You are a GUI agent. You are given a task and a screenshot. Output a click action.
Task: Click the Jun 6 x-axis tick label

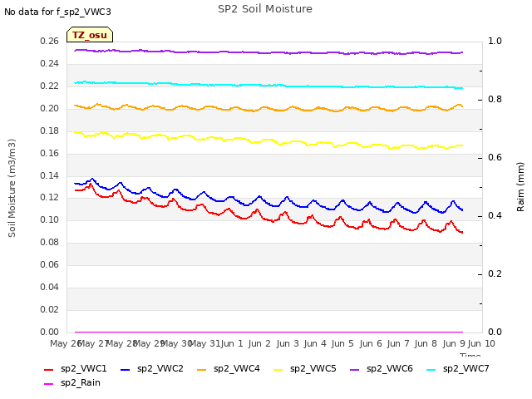point(371,343)
